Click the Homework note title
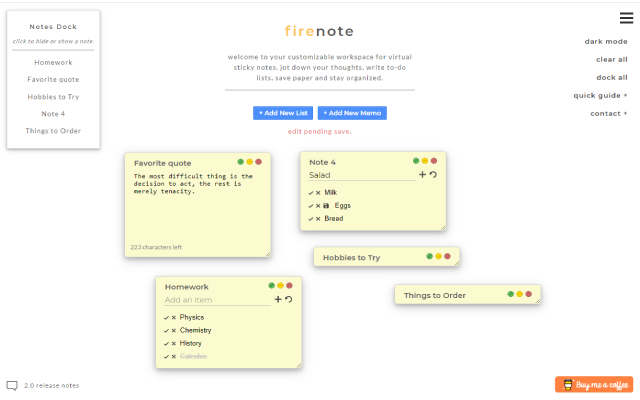 (187, 287)
